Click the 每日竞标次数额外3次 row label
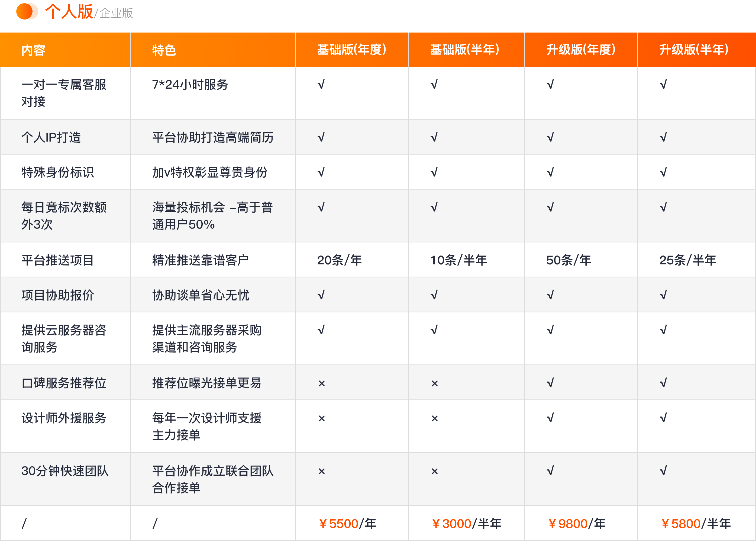The image size is (756, 541). coord(64,216)
